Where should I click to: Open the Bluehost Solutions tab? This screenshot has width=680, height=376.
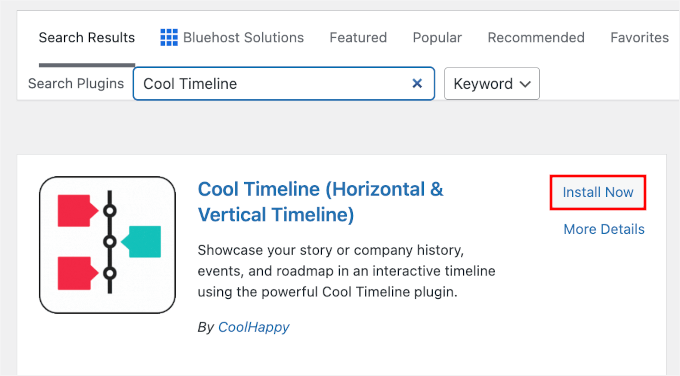coord(232,38)
